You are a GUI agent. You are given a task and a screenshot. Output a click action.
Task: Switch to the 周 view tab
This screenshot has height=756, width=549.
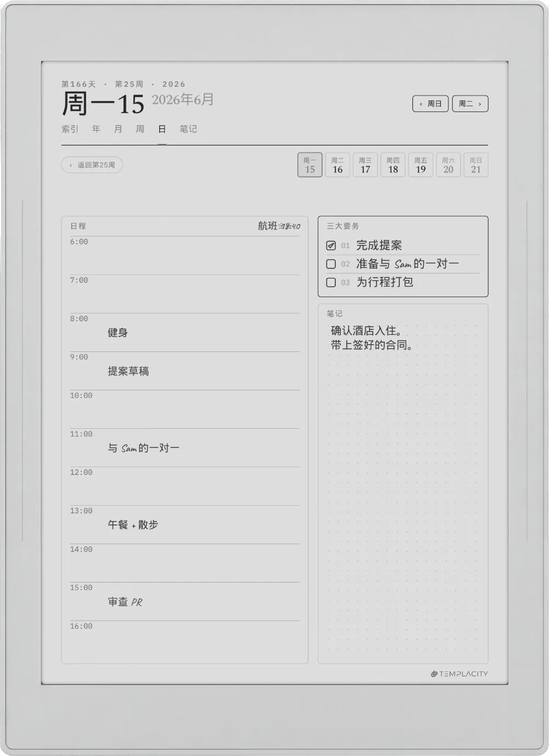point(140,129)
